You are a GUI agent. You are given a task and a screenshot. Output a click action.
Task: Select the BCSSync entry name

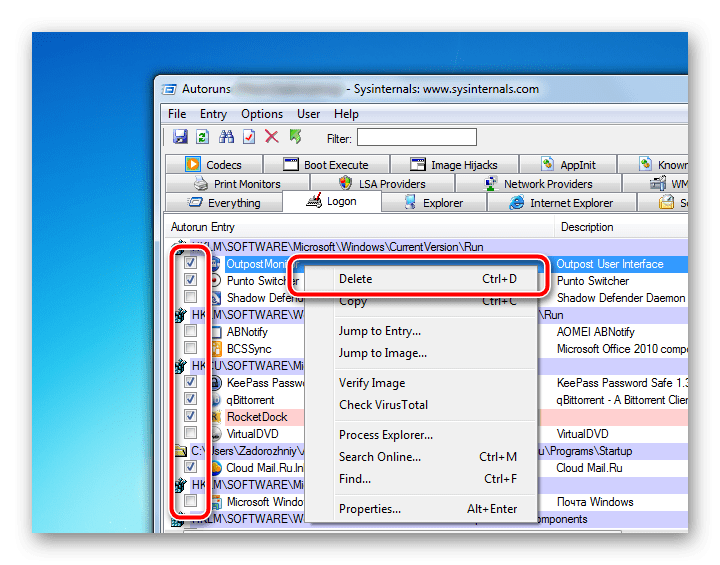pyautogui.click(x=249, y=349)
